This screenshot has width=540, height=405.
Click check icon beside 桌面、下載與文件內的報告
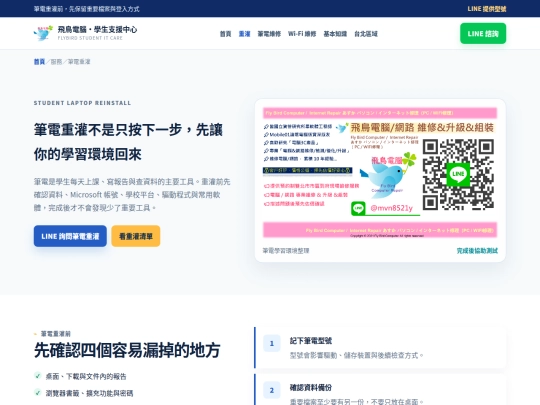(38, 376)
